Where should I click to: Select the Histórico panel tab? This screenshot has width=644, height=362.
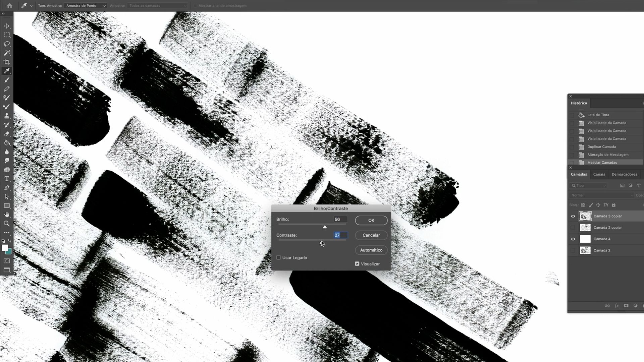[579, 103]
